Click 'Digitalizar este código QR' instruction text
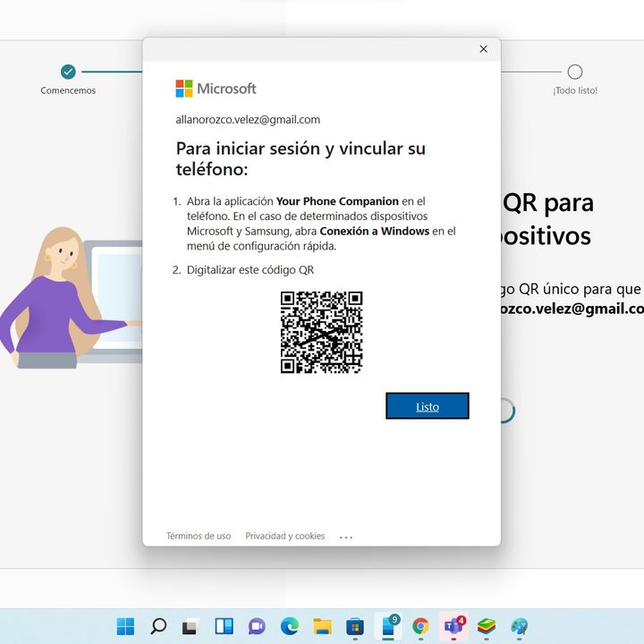Viewport: 644px width, 644px height. (x=250, y=270)
